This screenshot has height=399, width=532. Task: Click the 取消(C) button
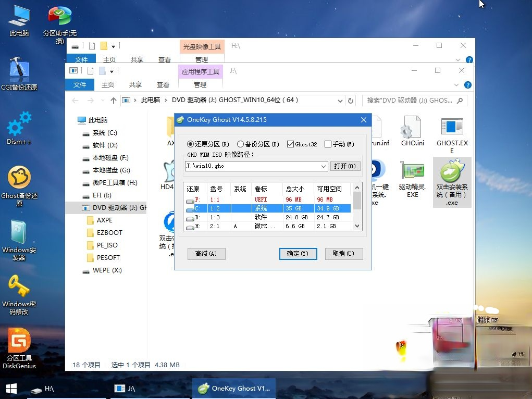pos(344,254)
